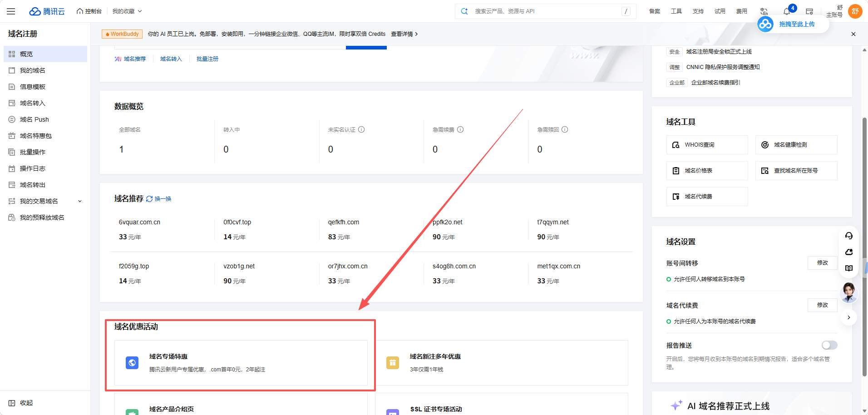Viewport: 868px width, 415px height.
Task: Open 信息模板 in the sidebar
Action: point(45,87)
